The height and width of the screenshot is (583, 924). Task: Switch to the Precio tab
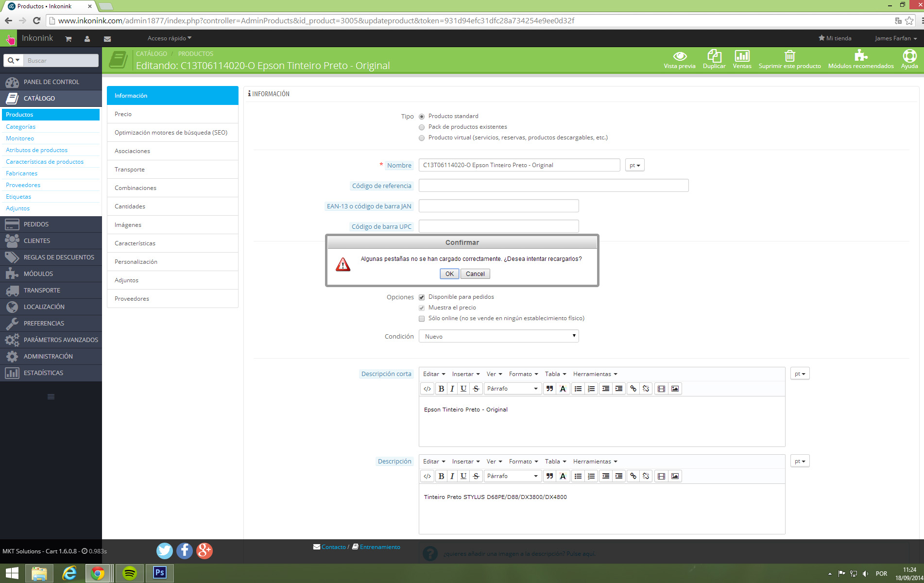click(172, 114)
